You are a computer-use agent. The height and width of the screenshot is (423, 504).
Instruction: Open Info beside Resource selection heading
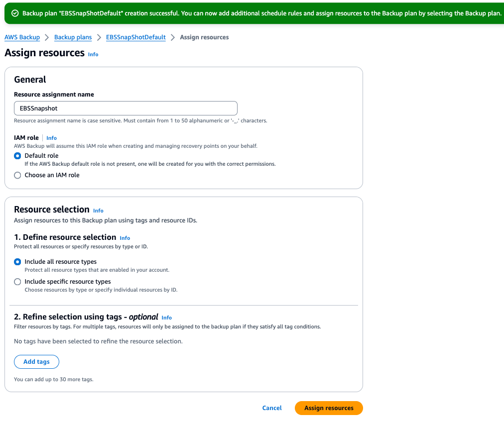click(x=98, y=211)
